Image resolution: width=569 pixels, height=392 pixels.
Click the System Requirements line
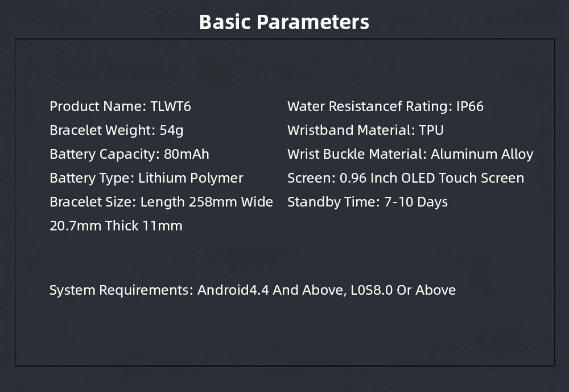coord(252,290)
